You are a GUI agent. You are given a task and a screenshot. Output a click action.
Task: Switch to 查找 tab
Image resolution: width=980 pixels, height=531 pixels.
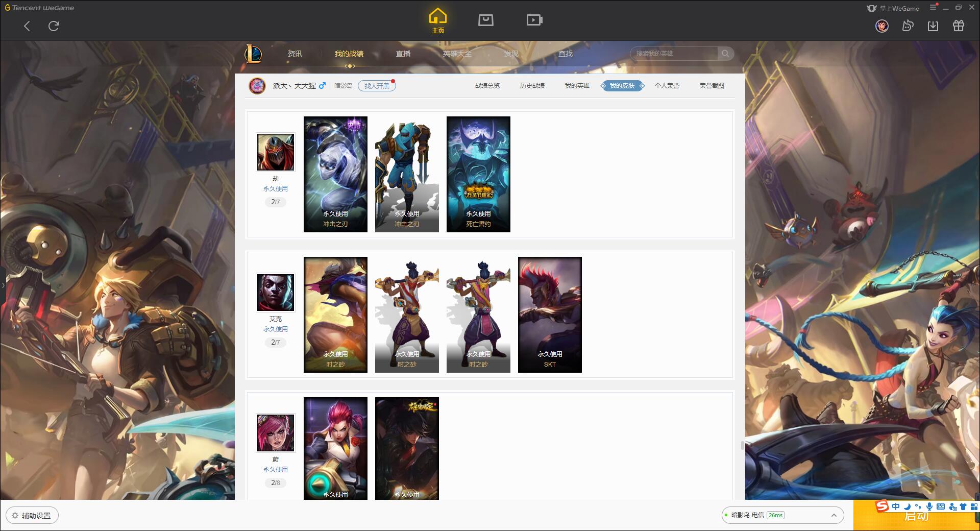[x=566, y=54]
